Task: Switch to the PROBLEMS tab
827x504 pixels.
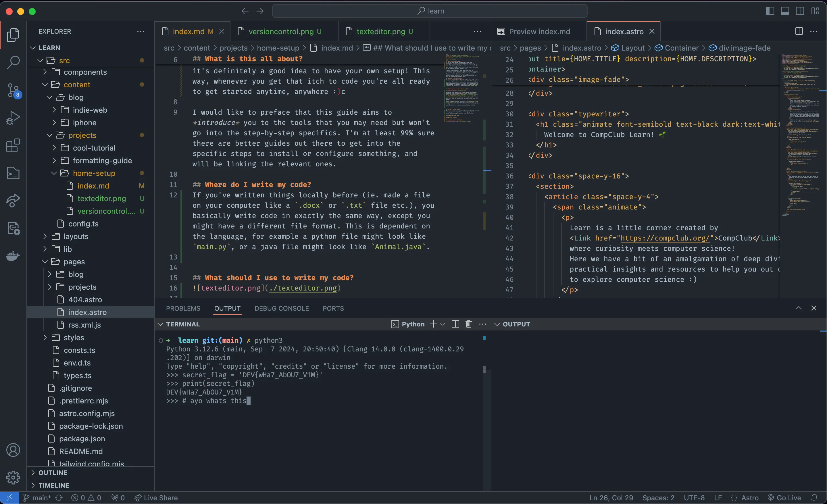Action: [x=183, y=308]
